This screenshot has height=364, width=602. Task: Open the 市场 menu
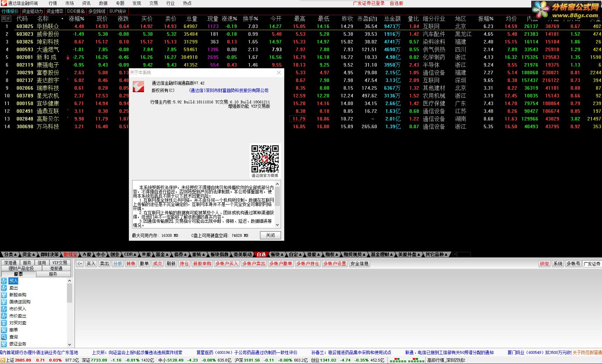point(70,3)
